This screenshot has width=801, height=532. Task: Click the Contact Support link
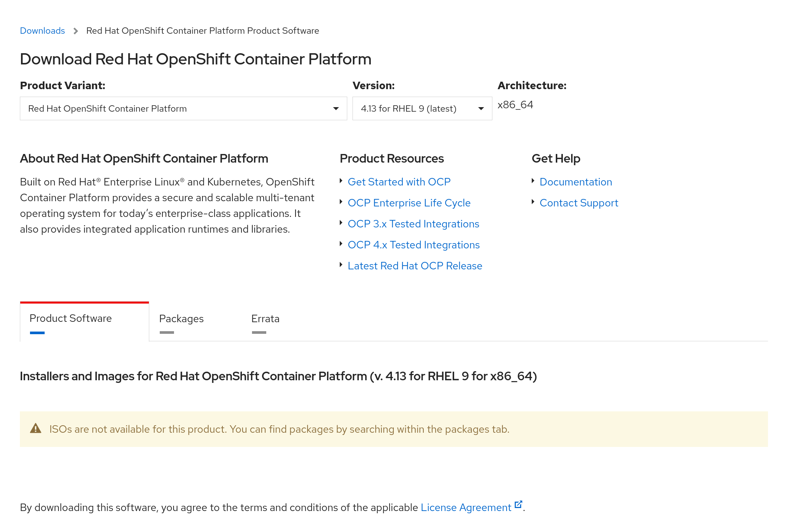coord(579,203)
